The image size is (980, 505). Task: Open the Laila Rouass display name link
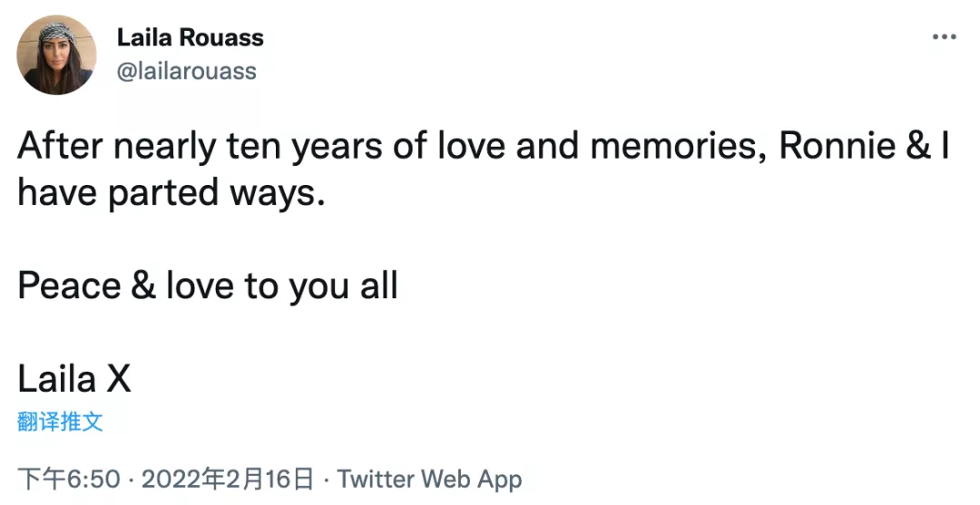click(190, 38)
